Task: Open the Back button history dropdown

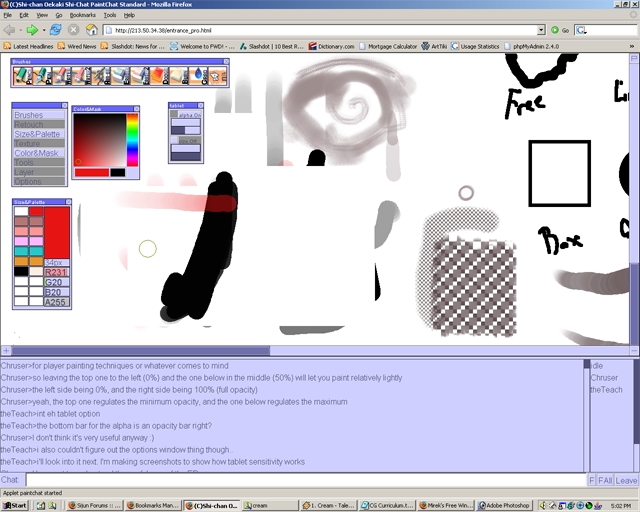Action: click(x=20, y=30)
